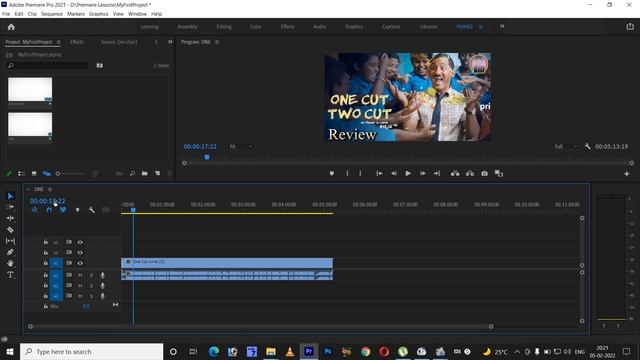Viewport: 640px width, 360px height.
Task: Click the Extract button
Action: click(470, 173)
